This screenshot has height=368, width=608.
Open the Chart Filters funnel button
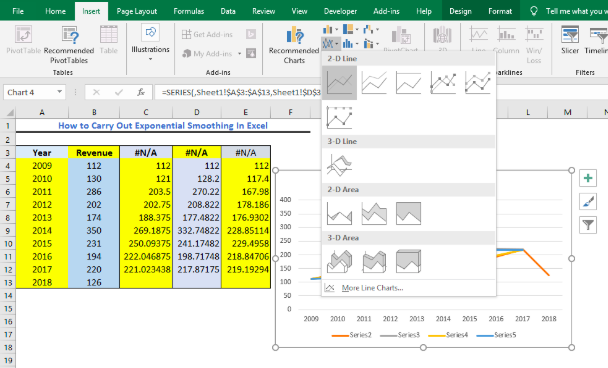(588, 225)
